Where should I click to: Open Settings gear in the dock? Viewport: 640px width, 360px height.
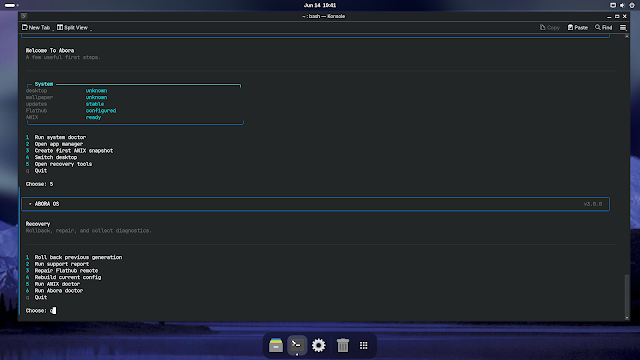[318, 345]
